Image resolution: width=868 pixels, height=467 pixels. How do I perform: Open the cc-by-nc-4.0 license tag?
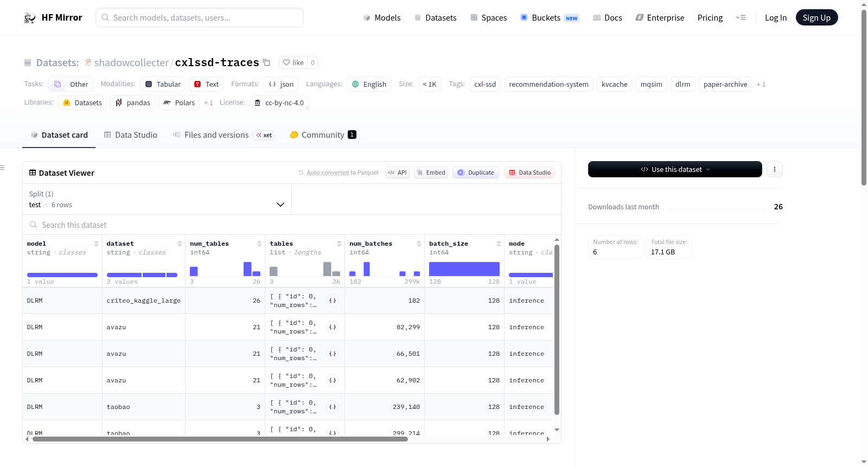click(x=279, y=103)
